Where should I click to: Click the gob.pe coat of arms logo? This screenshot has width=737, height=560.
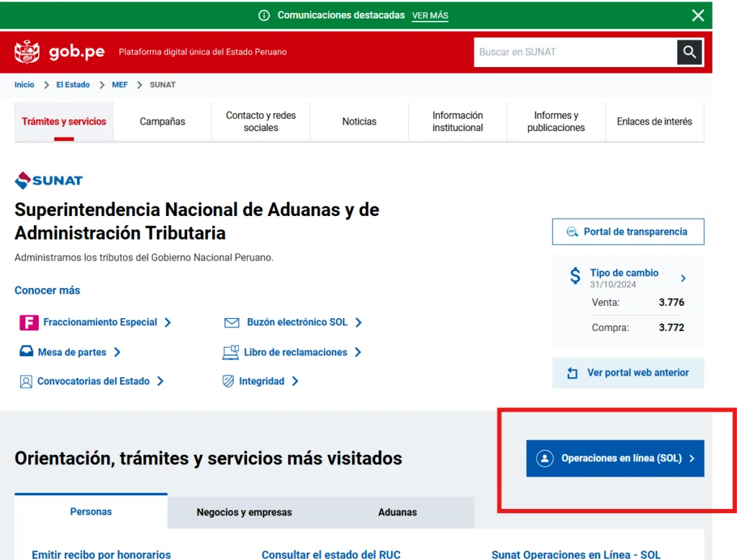pyautogui.click(x=27, y=52)
